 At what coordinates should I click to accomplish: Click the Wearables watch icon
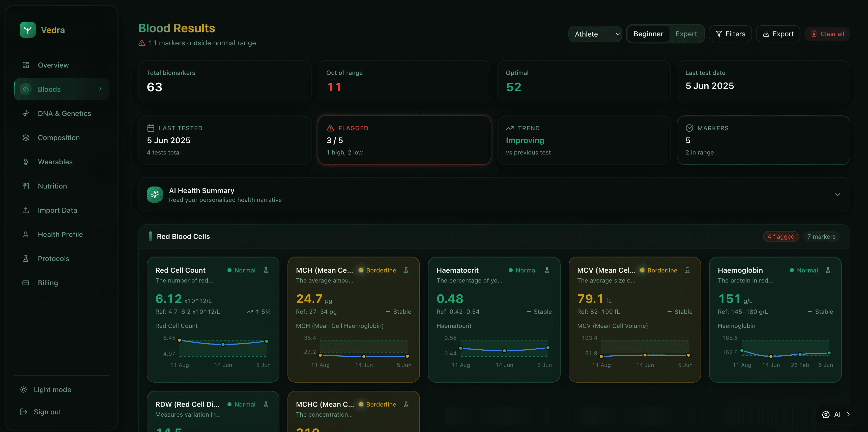[x=26, y=162]
